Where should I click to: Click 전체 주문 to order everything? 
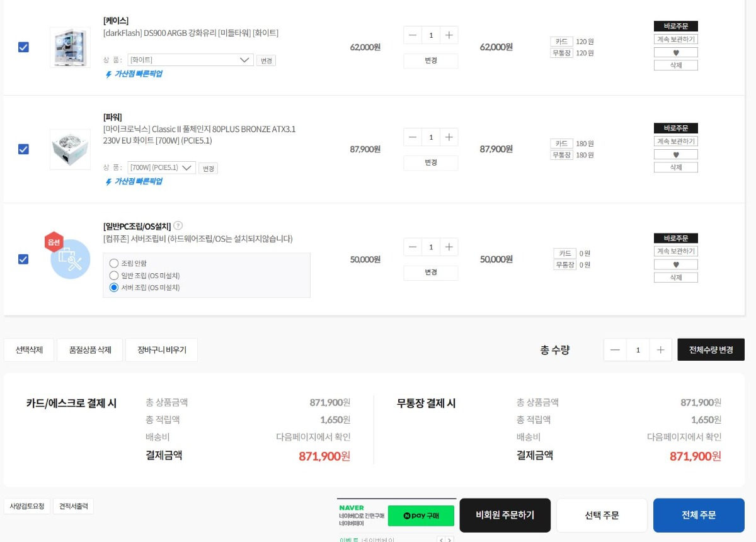[698, 515]
